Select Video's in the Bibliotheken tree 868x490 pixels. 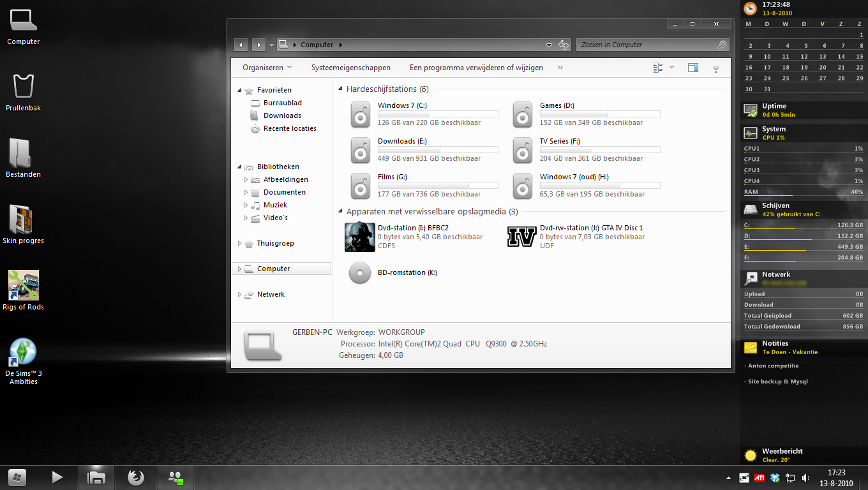tap(276, 218)
